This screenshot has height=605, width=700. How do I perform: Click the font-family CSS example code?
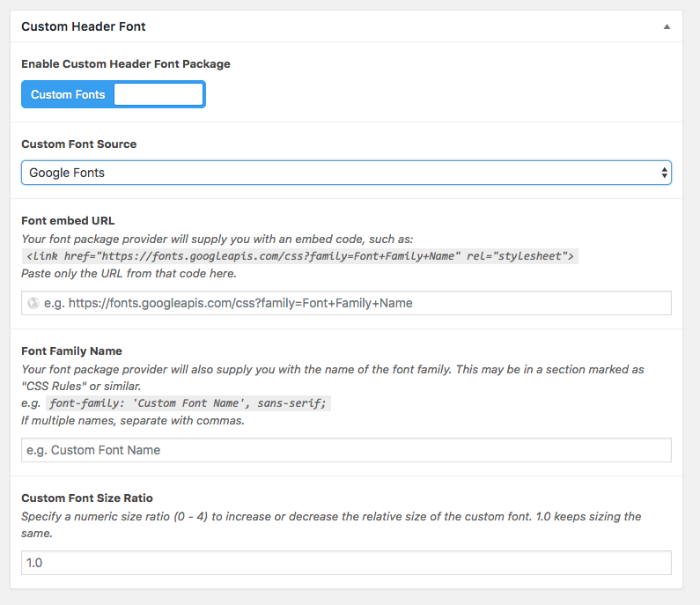pos(188,403)
